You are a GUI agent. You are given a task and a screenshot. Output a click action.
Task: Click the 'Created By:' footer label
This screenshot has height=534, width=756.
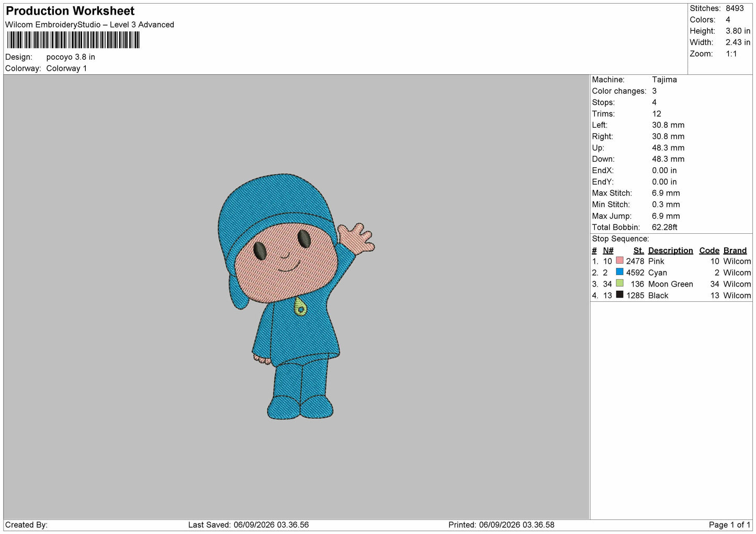tap(26, 525)
